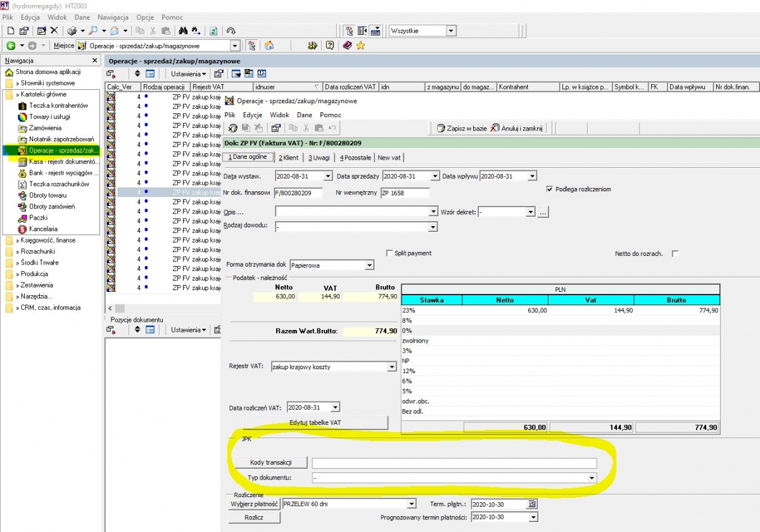The height and width of the screenshot is (532, 760).
Task: Switch to the 2 Klient tab
Action: tap(290, 158)
